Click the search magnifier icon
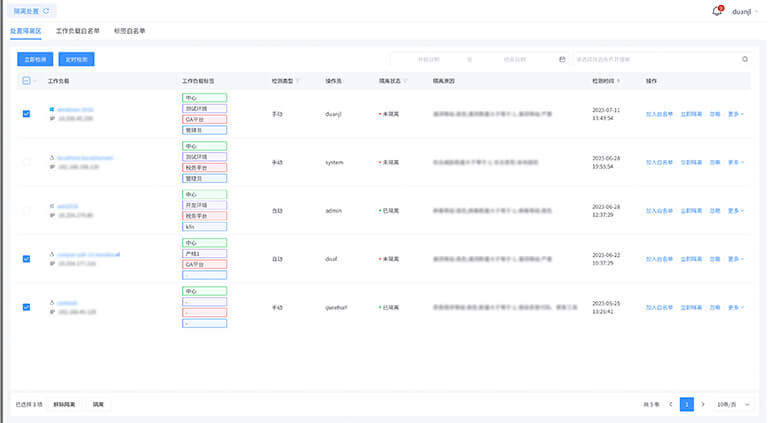770x423 pixels. pyautogui.click(x=744, y=59)
